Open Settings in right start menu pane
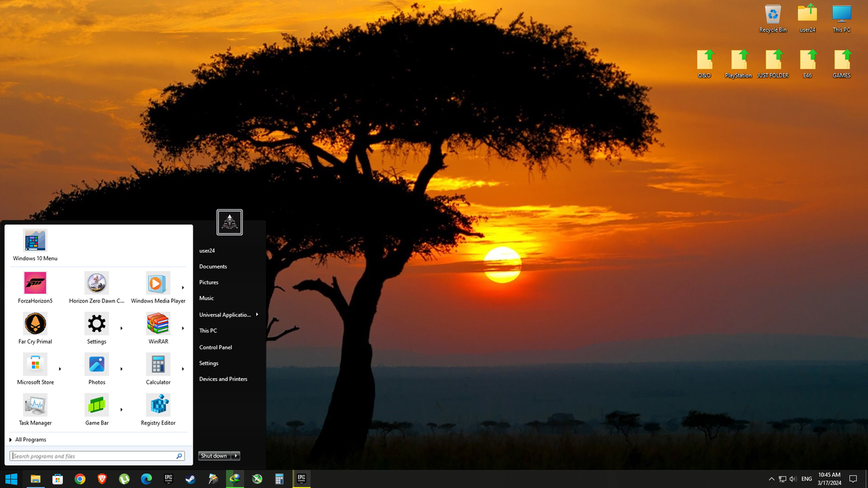The image size is (868, 488). tap(209, 363)
